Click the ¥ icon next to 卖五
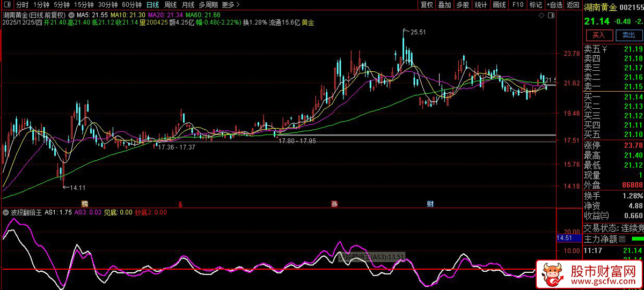 [604, 49]
